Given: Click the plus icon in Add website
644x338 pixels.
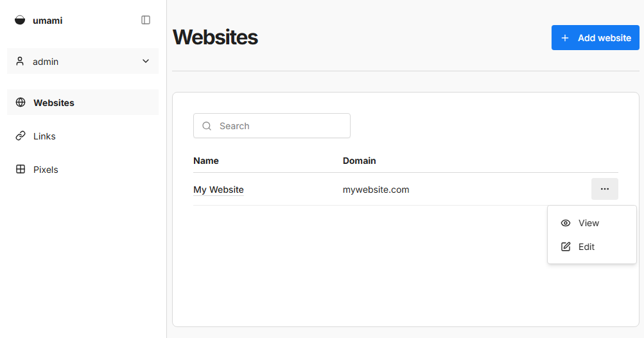Looking at the screenshot, I should pos(565,38).
